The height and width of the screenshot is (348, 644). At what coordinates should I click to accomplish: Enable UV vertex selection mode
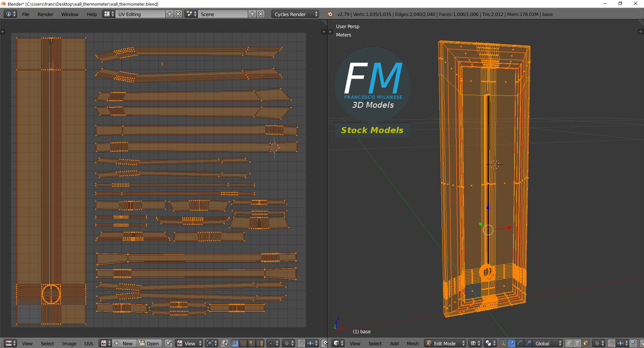235,343
